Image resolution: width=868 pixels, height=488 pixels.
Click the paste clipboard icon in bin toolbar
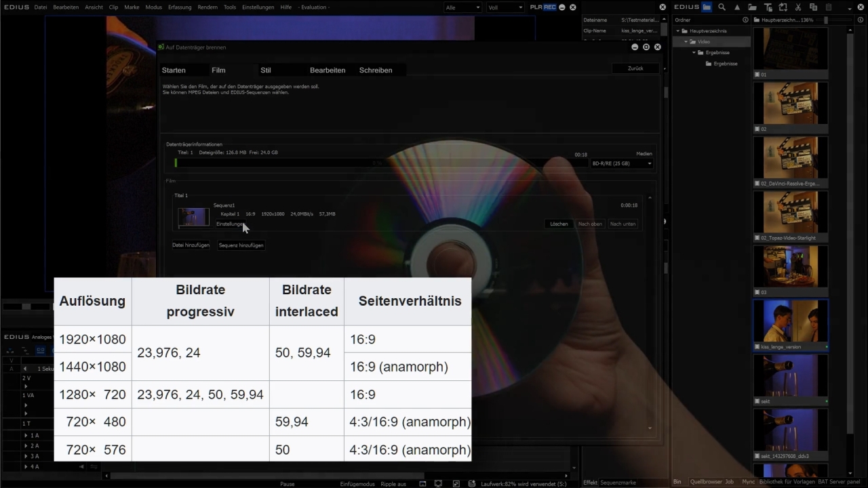[x=829, y=7]
